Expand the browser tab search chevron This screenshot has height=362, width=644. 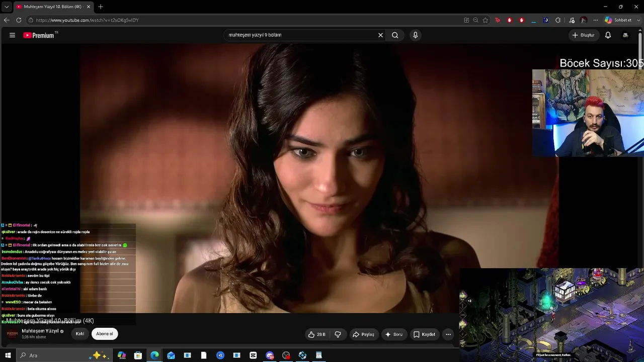point(6,7)
